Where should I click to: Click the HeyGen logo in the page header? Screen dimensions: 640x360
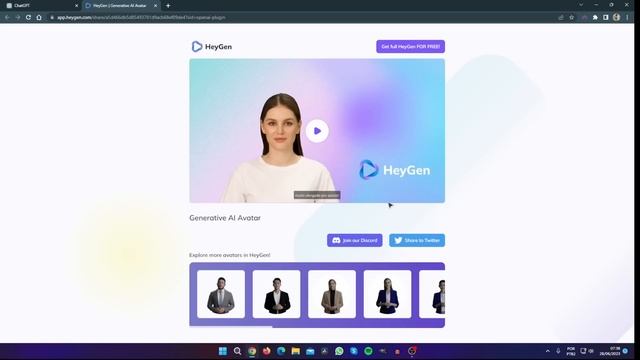click(x=212, y=47)
